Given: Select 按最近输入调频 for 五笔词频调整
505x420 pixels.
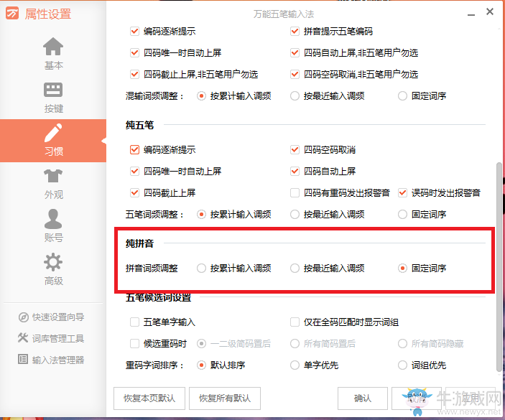Looking at the screenshot, I should click(295, 215).
